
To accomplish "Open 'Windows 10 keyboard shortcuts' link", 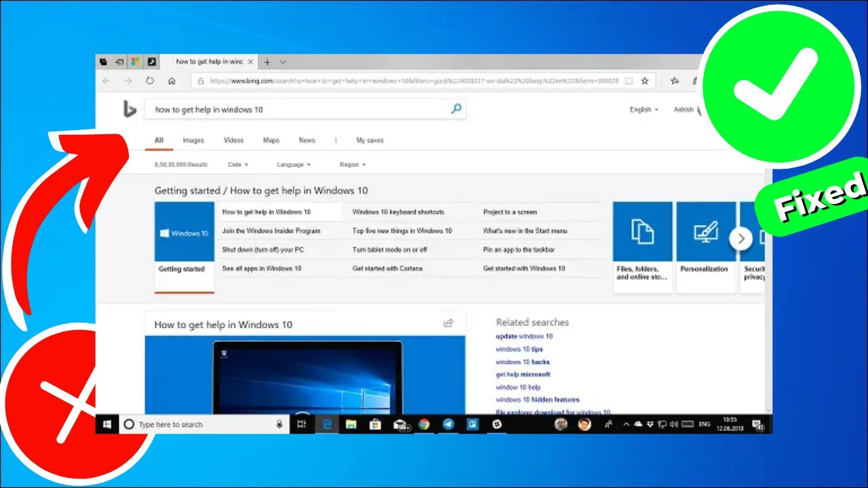I will click(x=398, y=212).
